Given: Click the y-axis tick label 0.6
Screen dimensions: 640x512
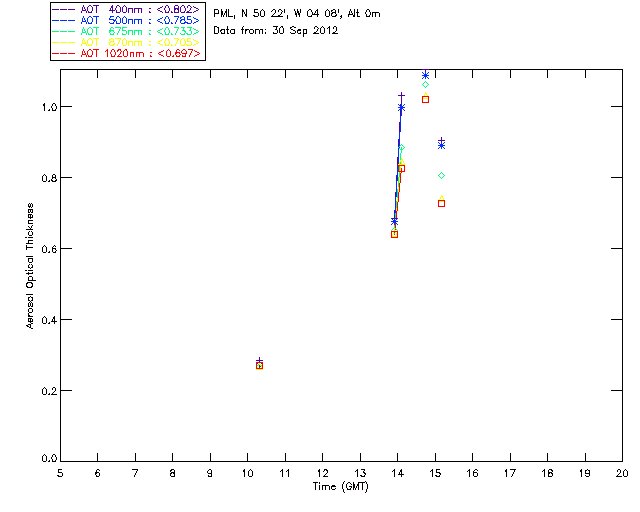Looking at the screenshot, I should click(x=49, y=249).
